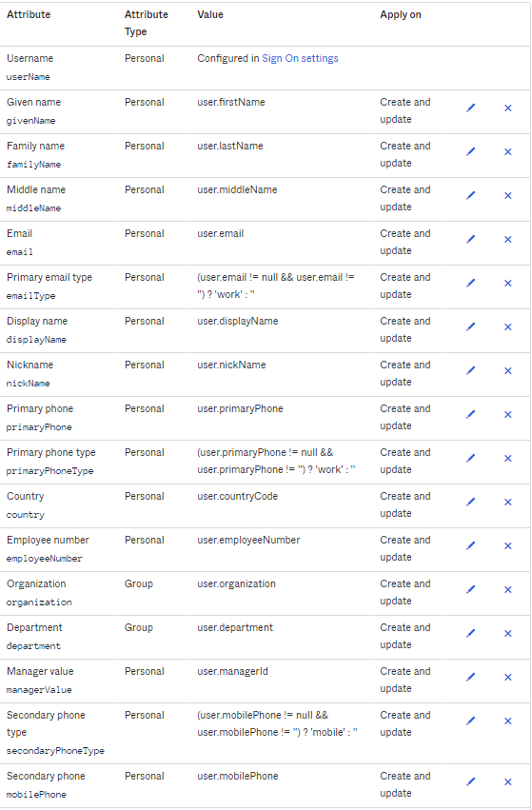Edit the Primary phone type mapping
The height and width of the screenshot is (810, 532).
pyautogui.click(x=470, y=458)
